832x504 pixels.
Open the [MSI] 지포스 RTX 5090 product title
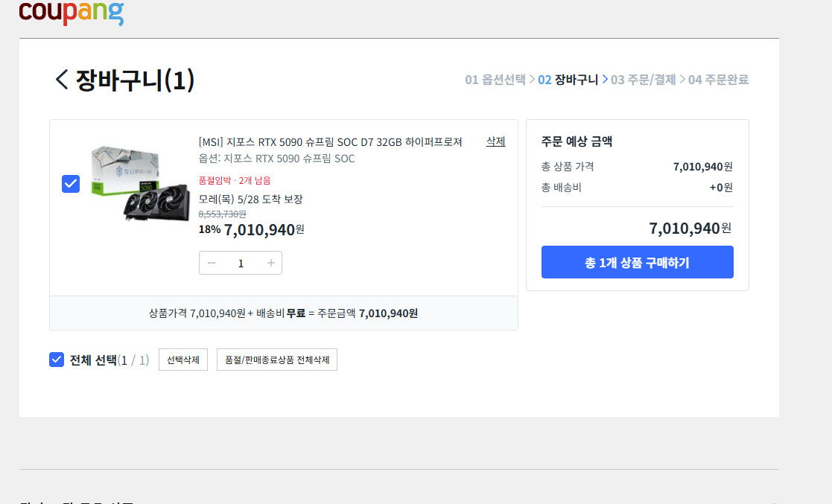point(330,142)
